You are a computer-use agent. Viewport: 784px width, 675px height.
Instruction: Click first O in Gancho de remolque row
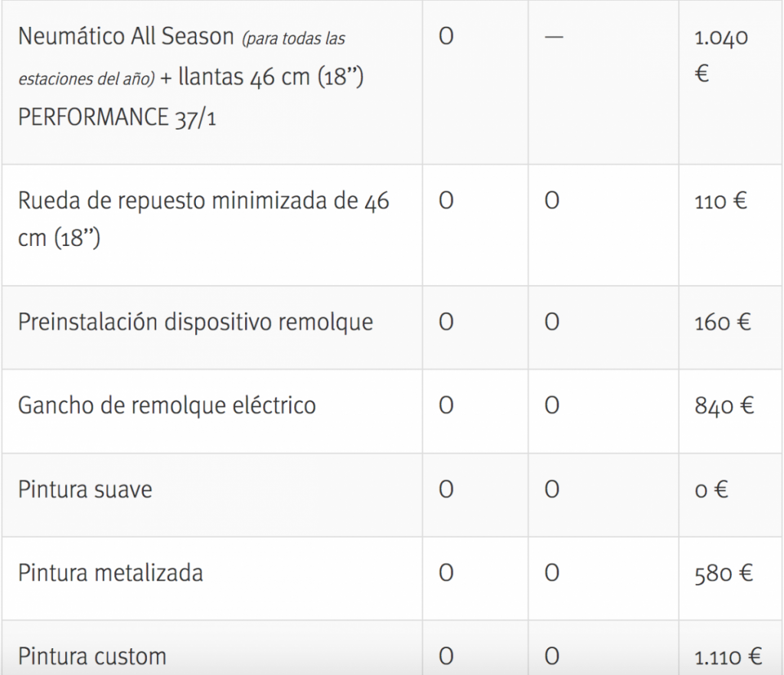[446, 405]
